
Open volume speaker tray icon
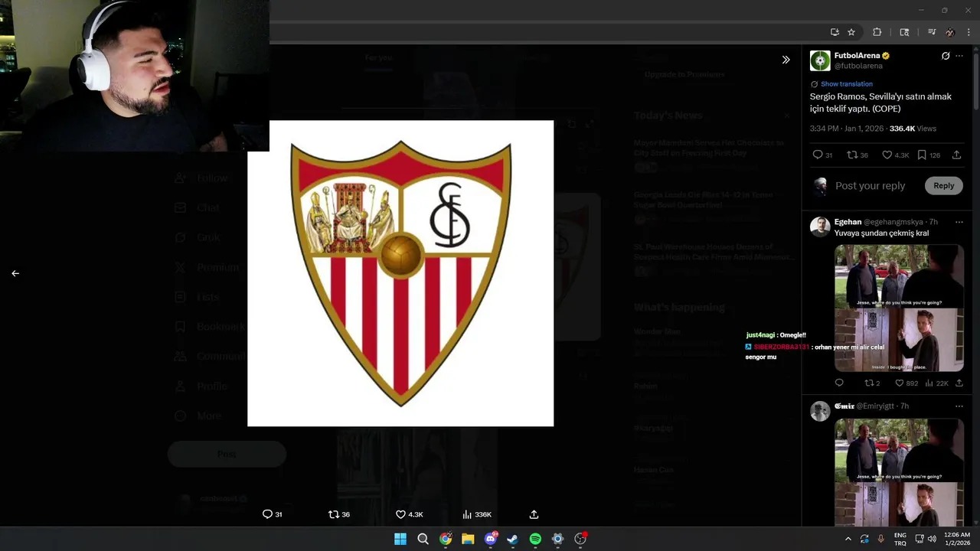click(932, 539)
